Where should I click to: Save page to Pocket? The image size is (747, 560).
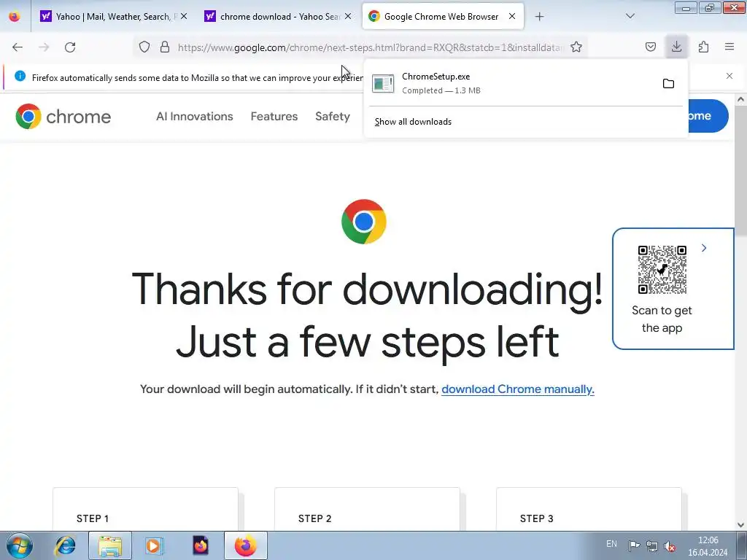tap(650, 47)
